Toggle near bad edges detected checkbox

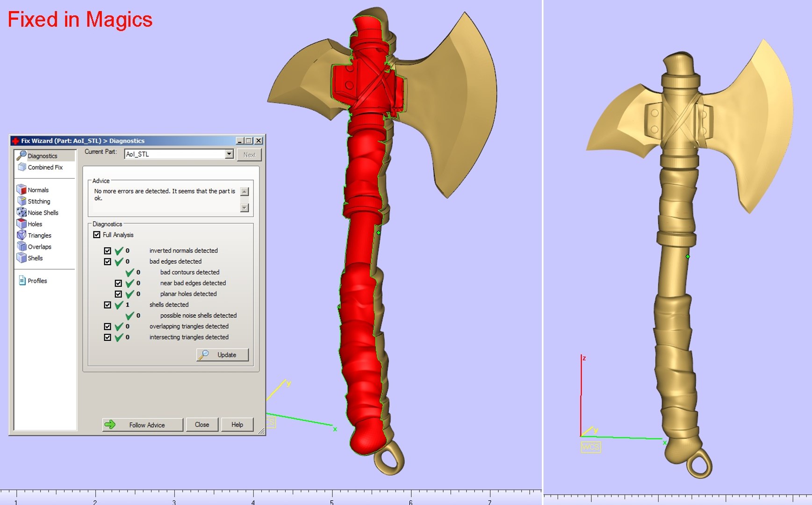click(118, 283)
